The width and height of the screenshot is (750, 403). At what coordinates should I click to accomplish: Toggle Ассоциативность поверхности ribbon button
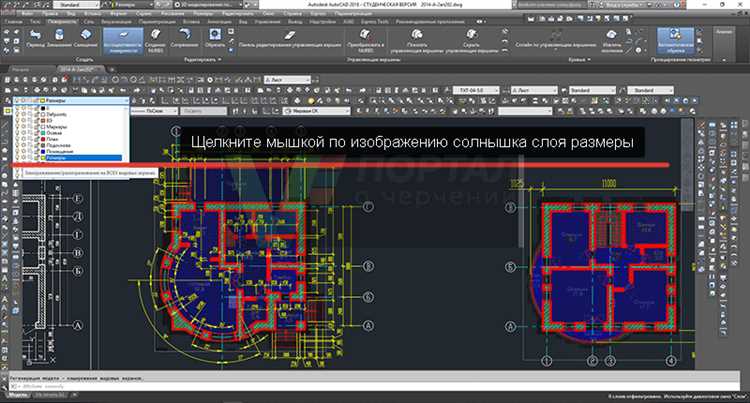123,41
